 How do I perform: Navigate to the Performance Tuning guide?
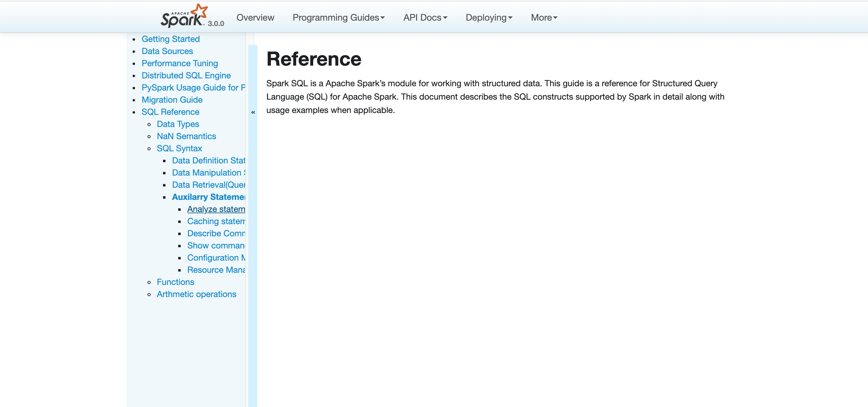click(x=180, y=63)
